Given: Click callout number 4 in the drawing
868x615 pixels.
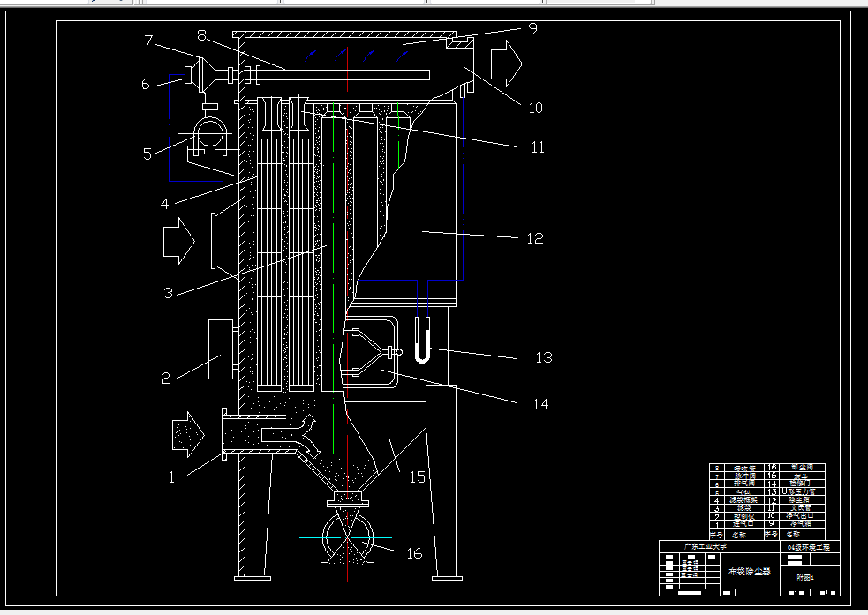Looking at the screenshot, I should click(164, 204).
